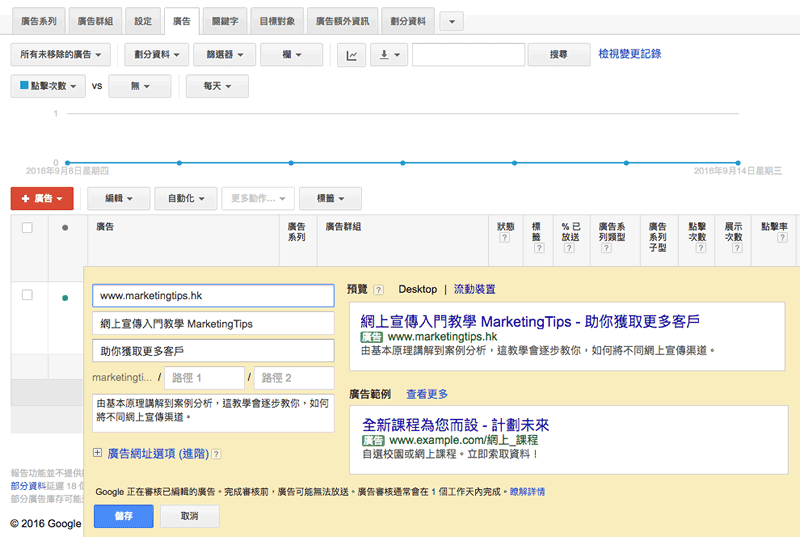This screenshot has height=537, width=800.
Task: Click help icon under 點擊次數 column
Action: [701, 248]
